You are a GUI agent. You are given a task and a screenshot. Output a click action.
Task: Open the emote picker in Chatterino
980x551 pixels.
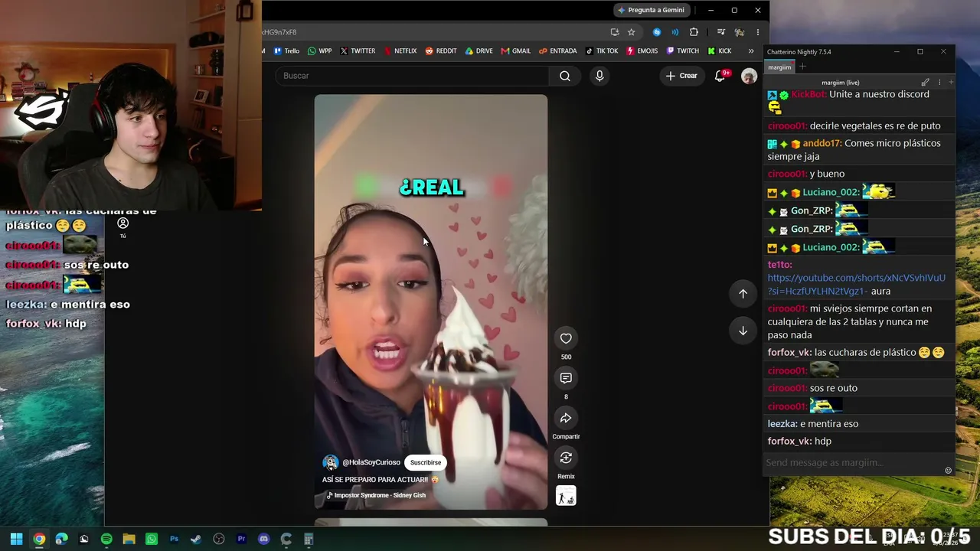coord(949,471)
